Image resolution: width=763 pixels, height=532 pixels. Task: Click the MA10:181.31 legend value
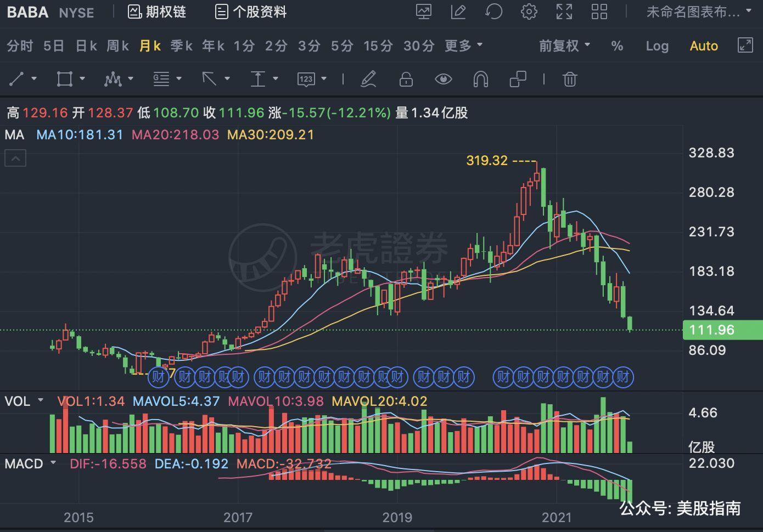pyautogui.click(x=80, y=135)
